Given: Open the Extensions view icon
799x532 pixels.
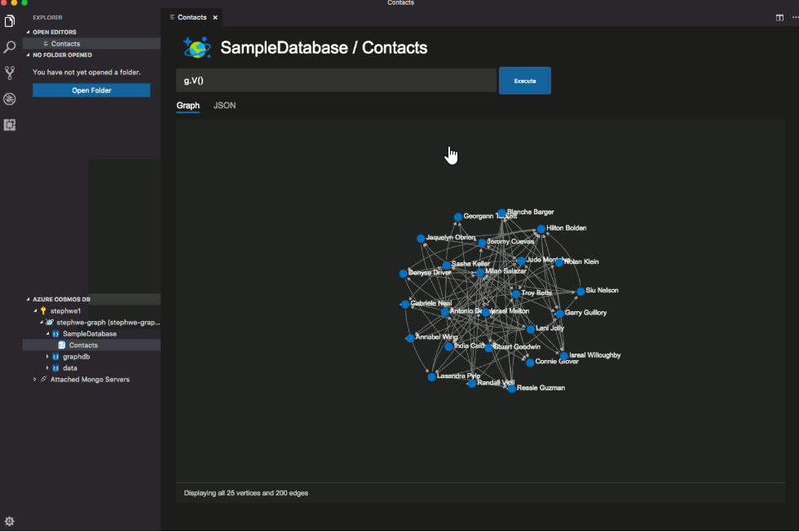Looking at the screenshot, I should [x=10, y=125].
